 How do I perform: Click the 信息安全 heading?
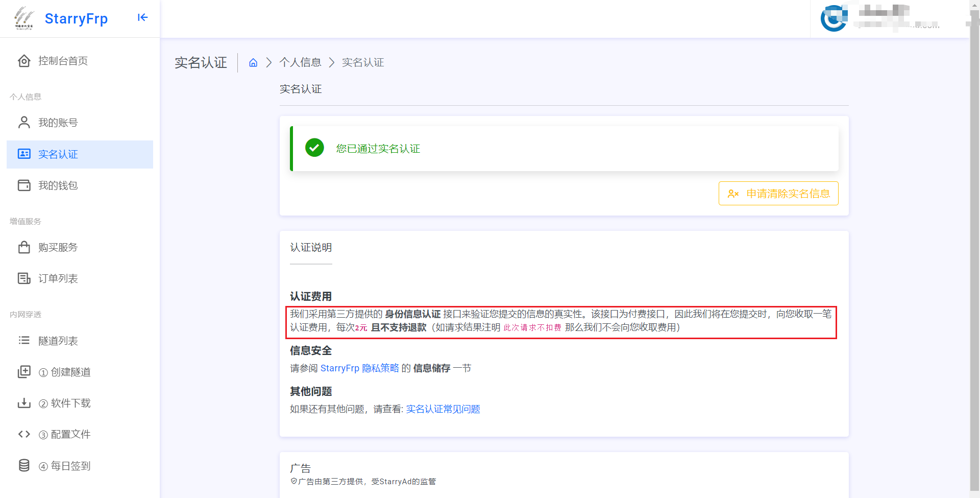311,350
